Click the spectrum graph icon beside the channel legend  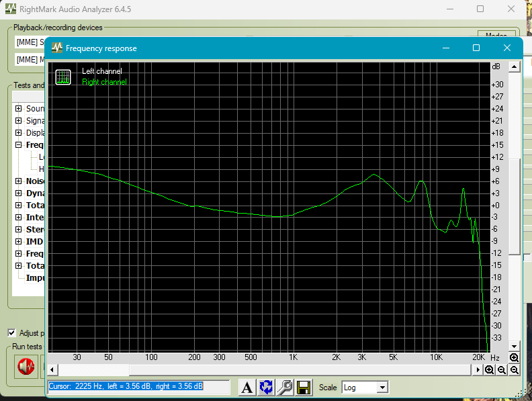(x=63, y=77)
